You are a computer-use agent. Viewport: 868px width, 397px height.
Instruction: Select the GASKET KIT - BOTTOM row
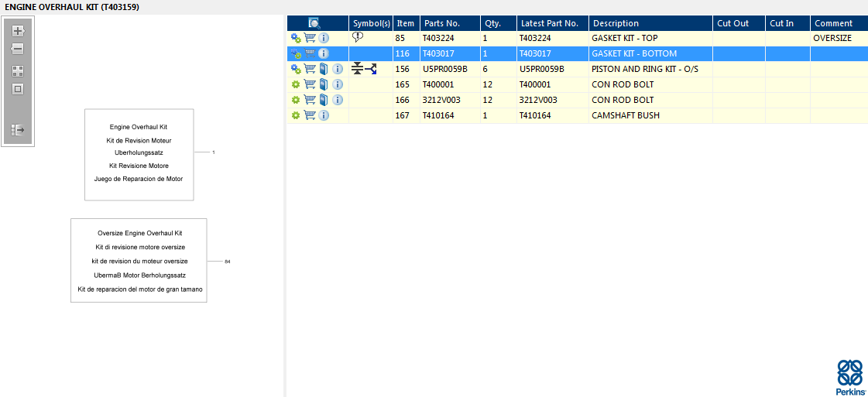pos(633,53)
